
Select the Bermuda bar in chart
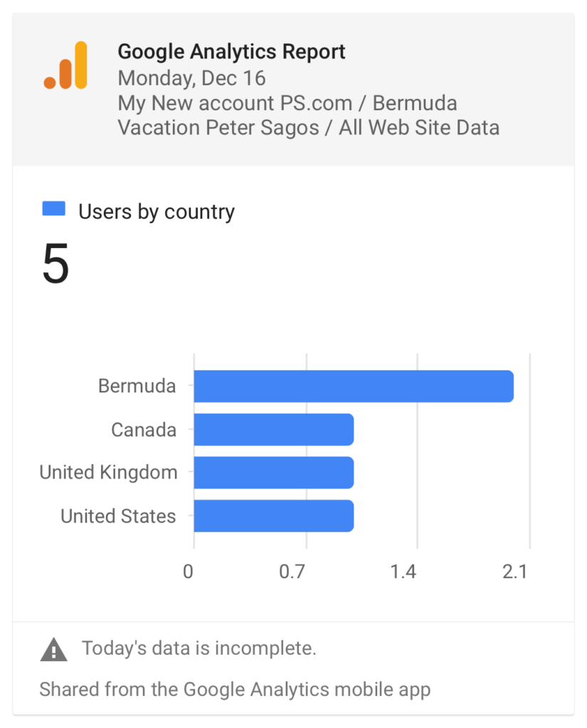(x=354, y=386)
